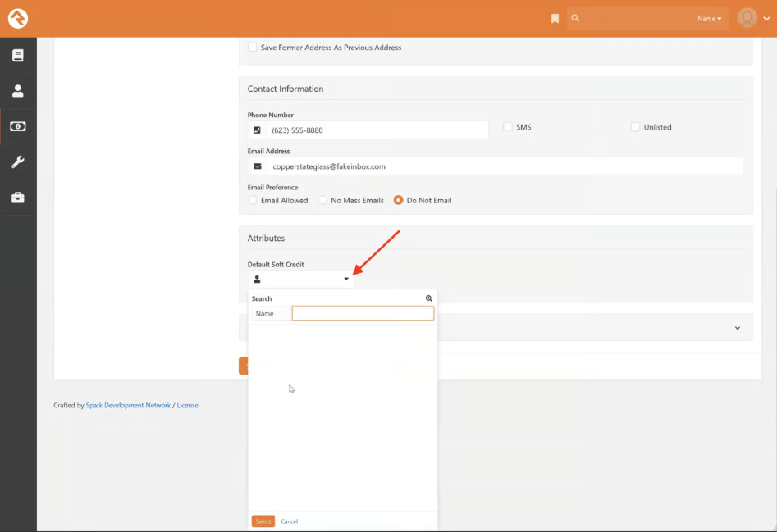
Task: Open the Finance money sidebar icon
Action: 18,126
